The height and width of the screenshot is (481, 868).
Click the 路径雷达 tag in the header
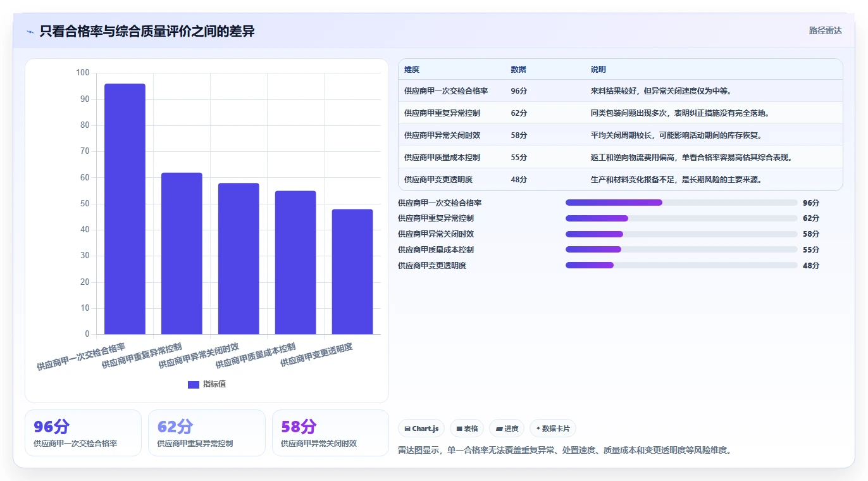[x=825, y=30]
